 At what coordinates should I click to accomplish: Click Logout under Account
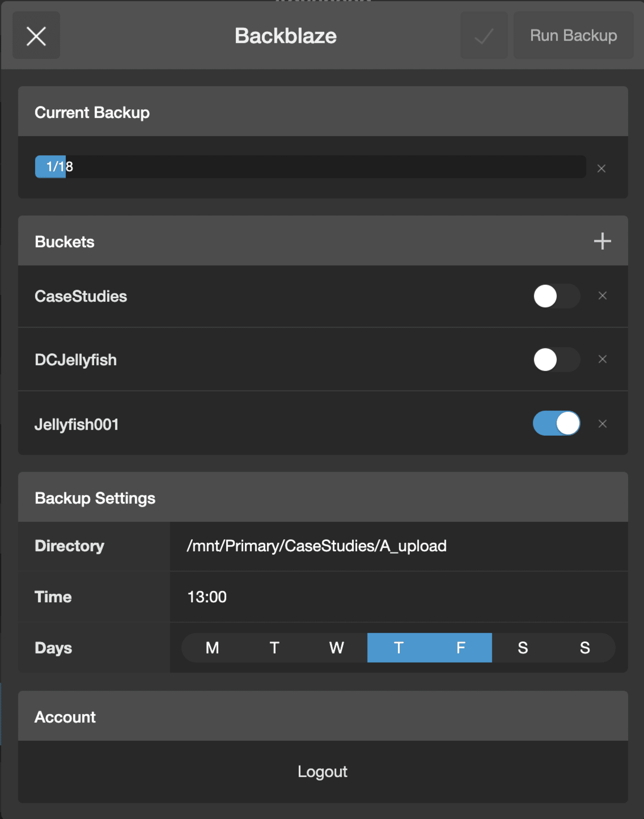322,772
